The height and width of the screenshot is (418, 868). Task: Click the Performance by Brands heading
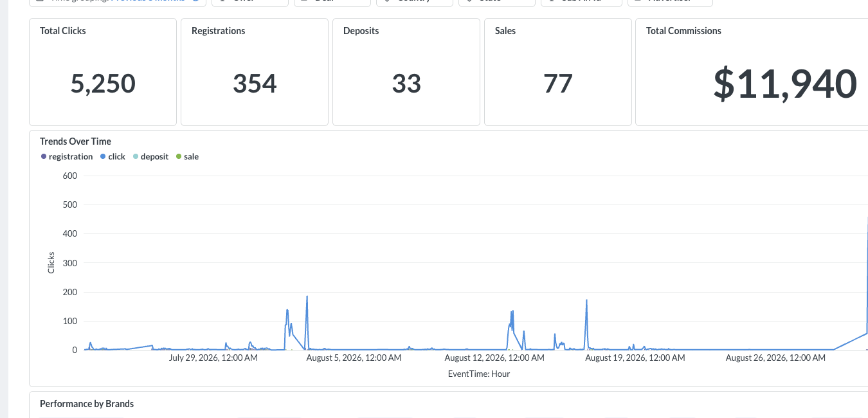[x=87, y=404]
